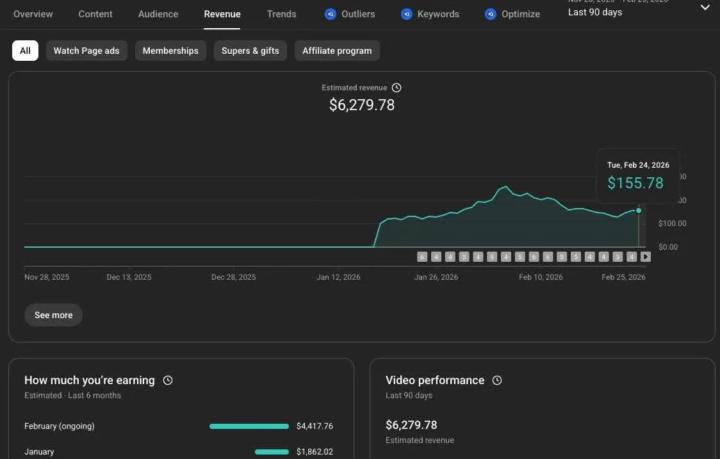This screenshot has height=459, width=720.
Task: Click the Feb 24 data point on chart
Action: (638, 210)
